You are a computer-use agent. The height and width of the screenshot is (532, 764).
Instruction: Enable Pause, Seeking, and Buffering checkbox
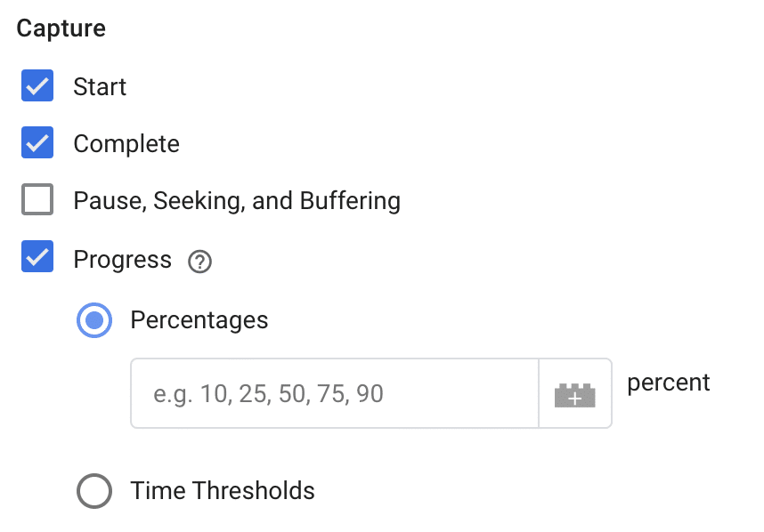click(x=37, y=201)
